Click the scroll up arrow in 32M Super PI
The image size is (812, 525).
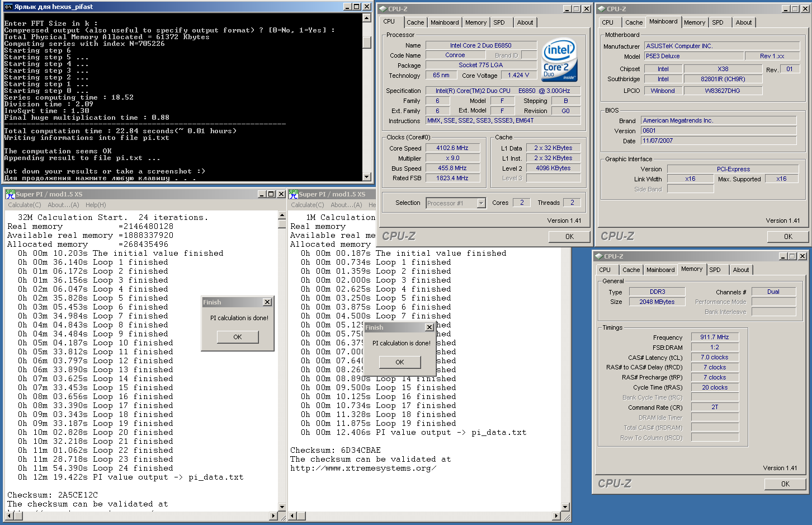[282, 215]
